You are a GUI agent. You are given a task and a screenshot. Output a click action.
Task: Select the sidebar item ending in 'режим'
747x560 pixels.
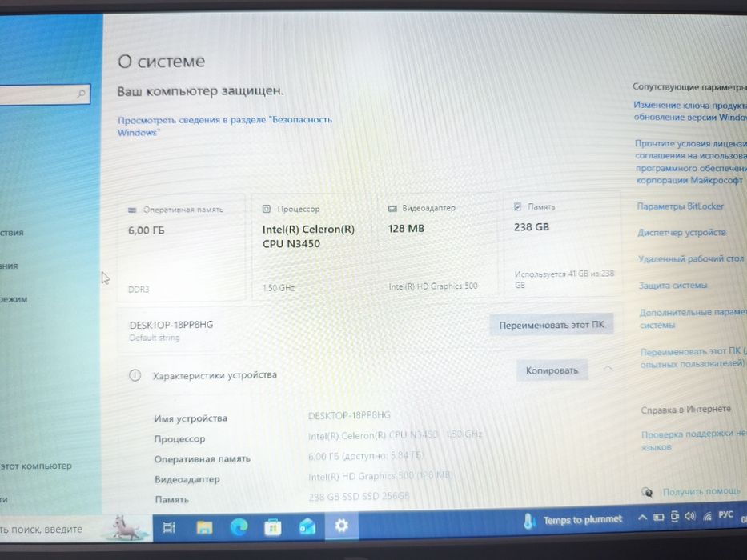[14, 299]
